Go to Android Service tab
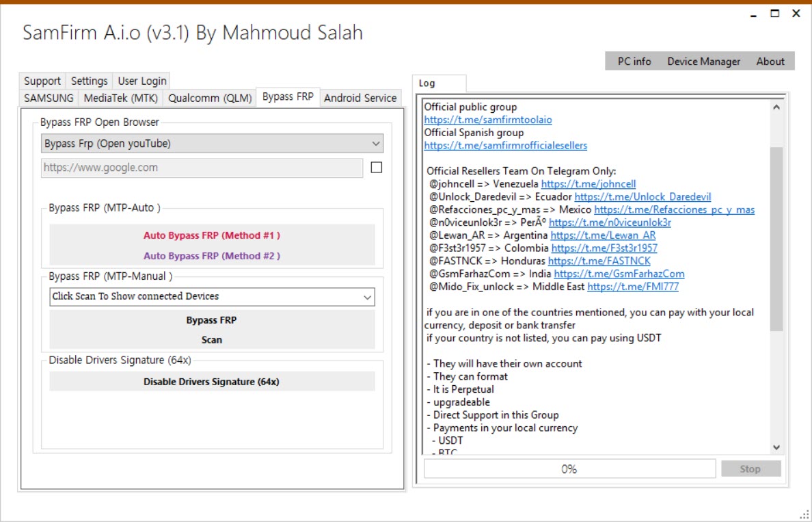The image size is (812, 522). click(360, 98)
